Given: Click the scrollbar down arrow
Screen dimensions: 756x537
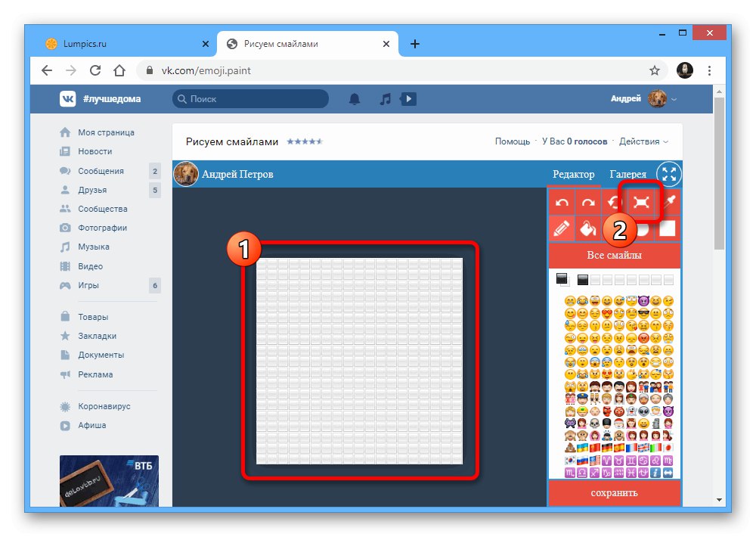Looking at the screenshot, I should click(x=719, y=500).
